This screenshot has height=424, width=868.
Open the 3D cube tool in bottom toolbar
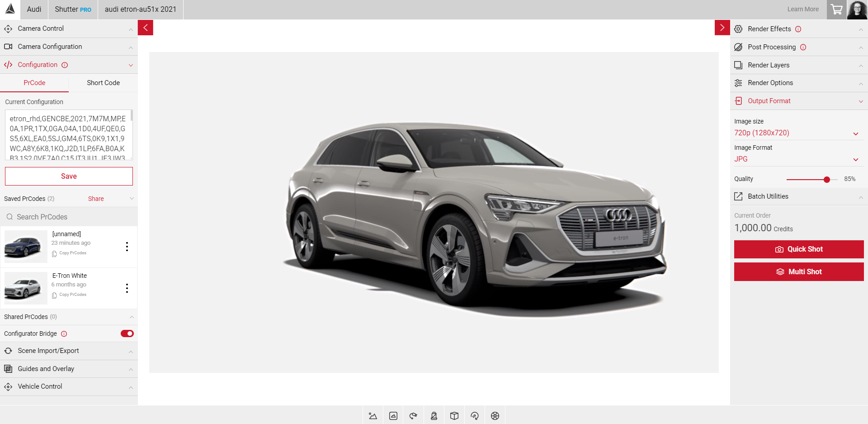coord(454,416)
